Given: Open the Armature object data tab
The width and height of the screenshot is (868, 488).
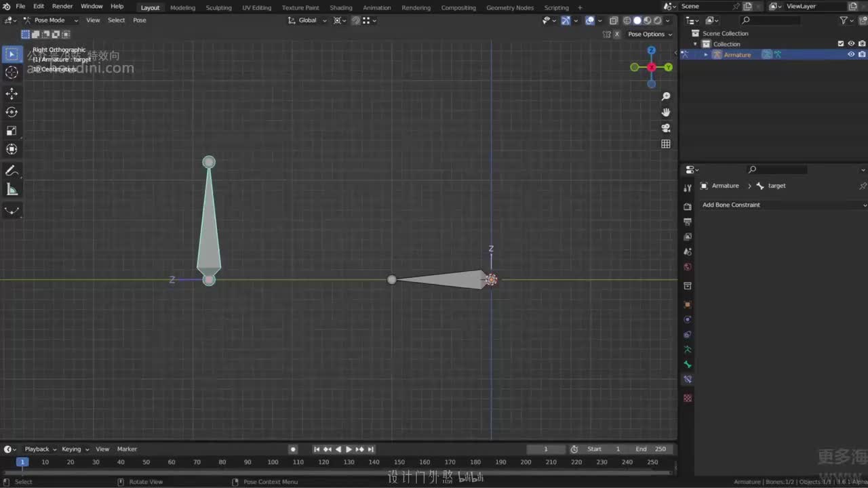Looking at the screenshot, I should [x=688, y=350].
